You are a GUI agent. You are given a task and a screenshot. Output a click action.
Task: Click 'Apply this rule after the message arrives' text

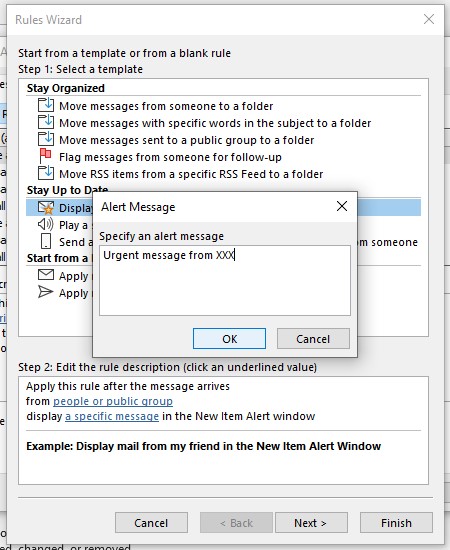128,386
